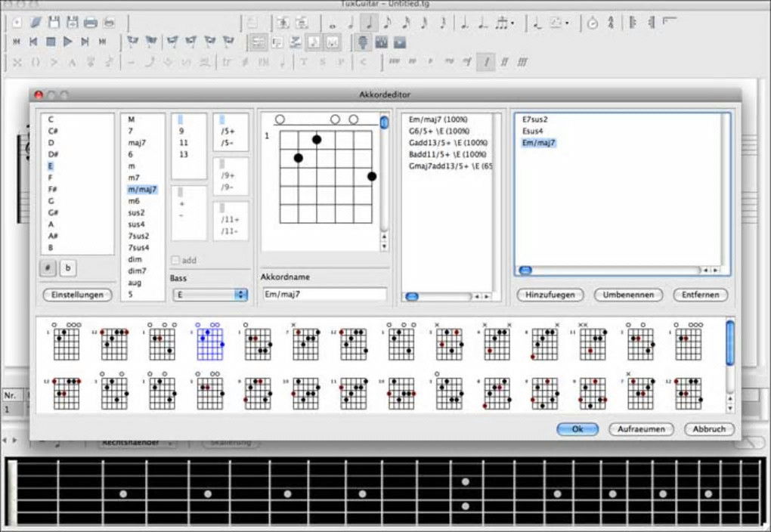Open the tuplet division type dropdown arrow
Image resolution: width=771 pixels, height=532 pixels.
(x=512, y=23)
